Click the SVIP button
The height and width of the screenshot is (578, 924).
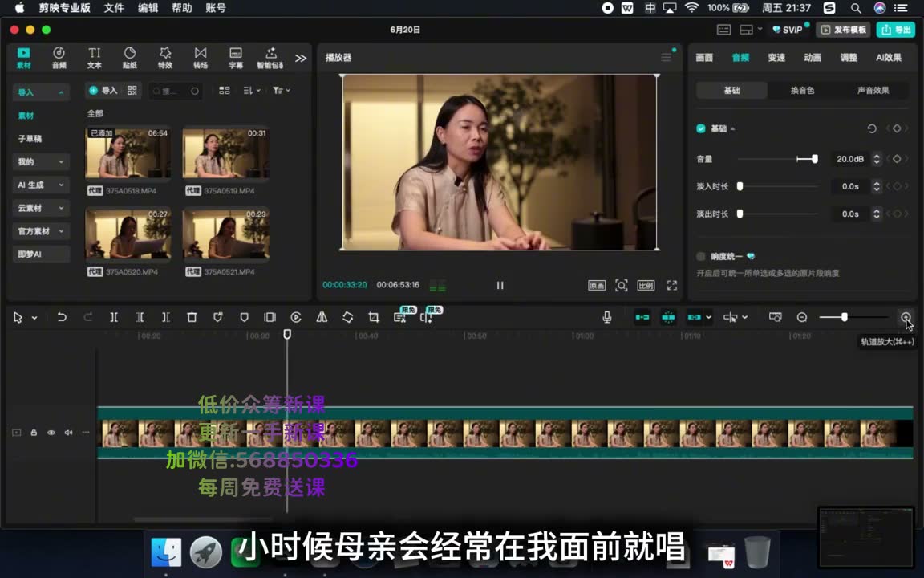pos(788,30)
